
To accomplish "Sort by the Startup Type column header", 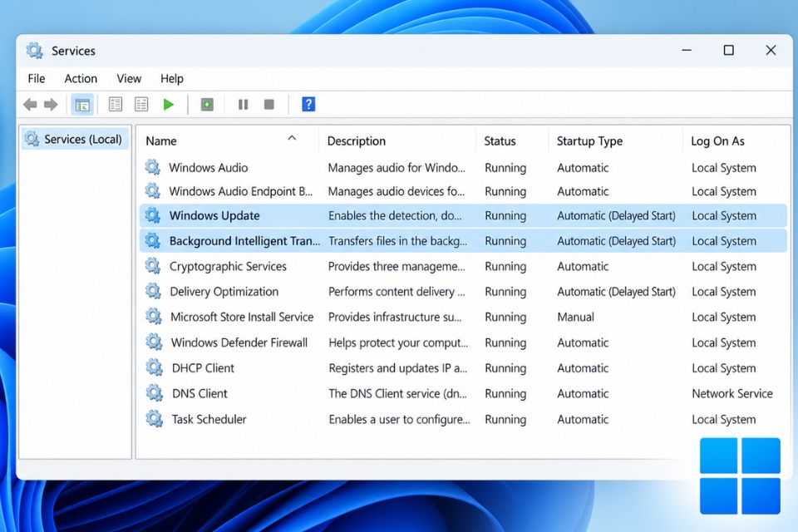I will click(589, 141).
